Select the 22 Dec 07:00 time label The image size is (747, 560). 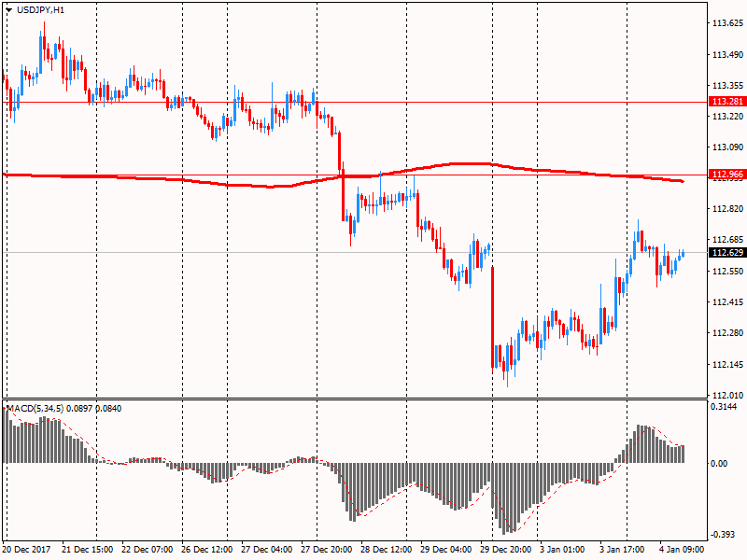click(x=147, y=550)
